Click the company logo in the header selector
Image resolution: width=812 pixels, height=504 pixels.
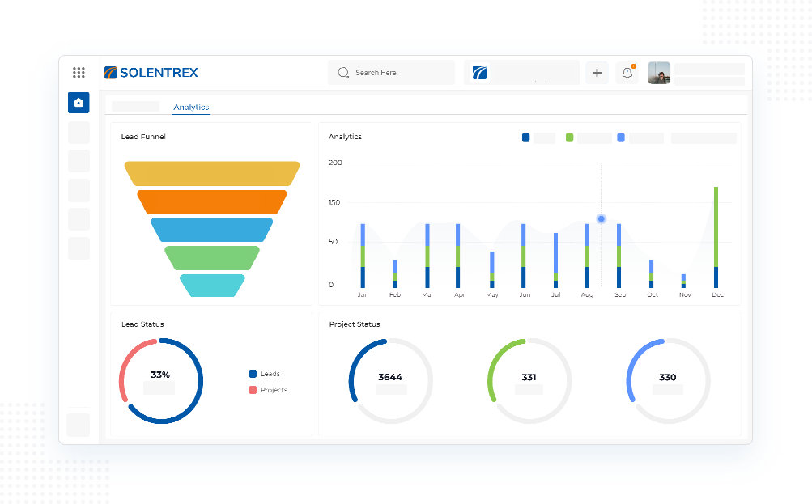pyautogui.click(x=480, y=73)
